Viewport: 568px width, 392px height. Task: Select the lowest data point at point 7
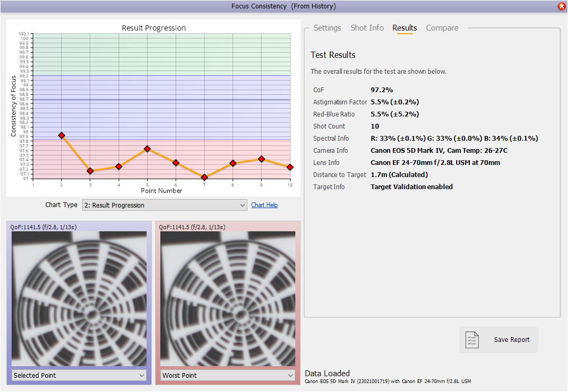tap(204, 178)
